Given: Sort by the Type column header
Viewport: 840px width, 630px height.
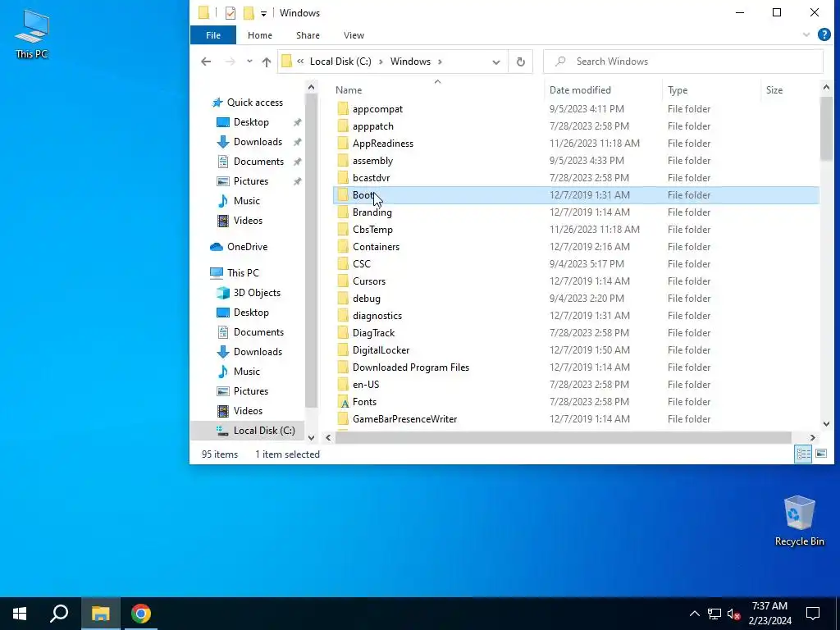Looking at the screenshot, I should pyautogui.click(x=711, y=90).
